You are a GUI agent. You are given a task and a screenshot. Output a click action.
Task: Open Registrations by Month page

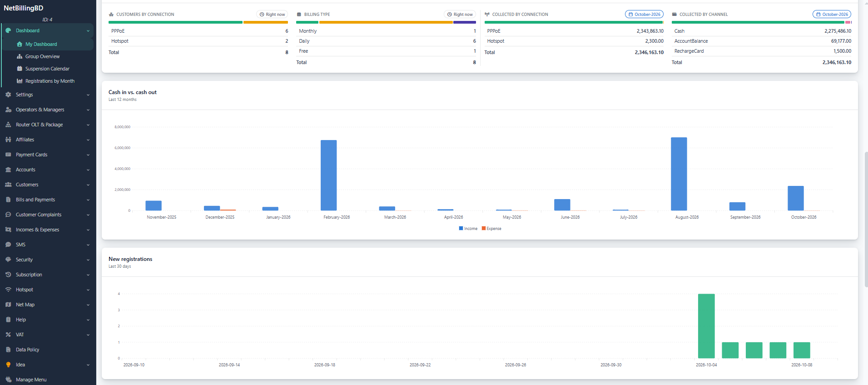click(x=50, y=81)
